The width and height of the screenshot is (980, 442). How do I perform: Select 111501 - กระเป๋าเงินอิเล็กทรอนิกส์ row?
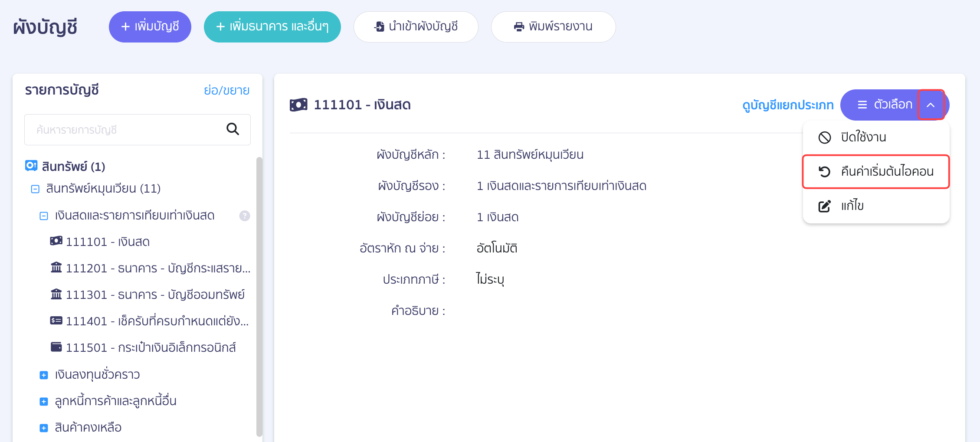coord(143,347)
